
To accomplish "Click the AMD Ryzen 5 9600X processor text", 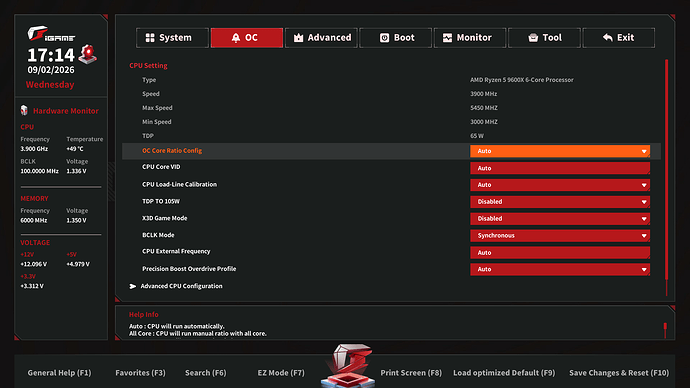I will (x=521, y=80).
